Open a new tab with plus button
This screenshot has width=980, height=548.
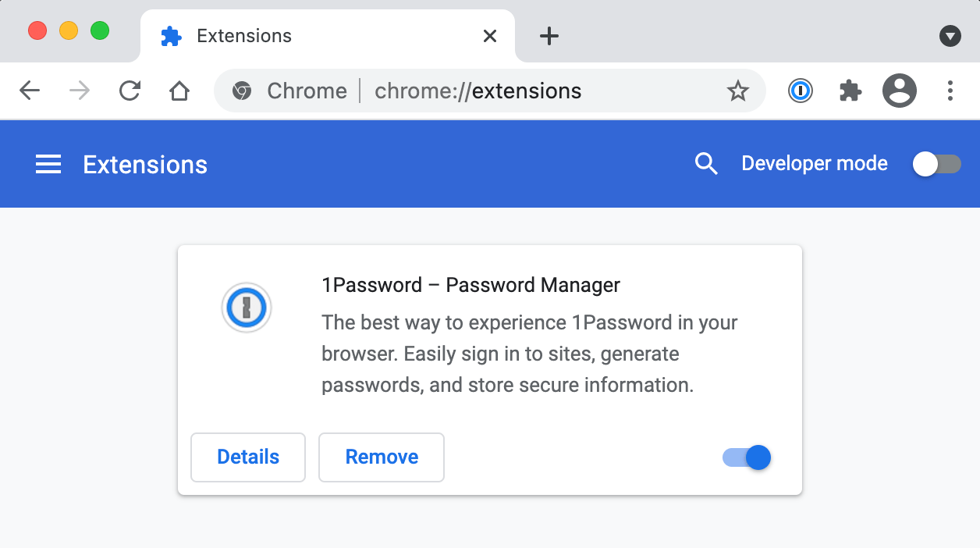[549, 36]
